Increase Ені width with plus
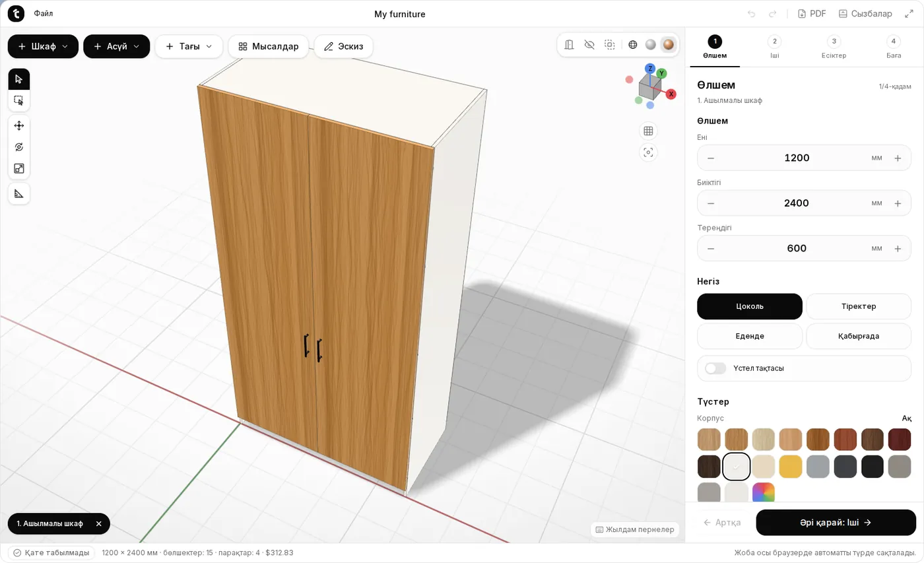The width and height of the screenshot is (924, 563). coord(898,158)
